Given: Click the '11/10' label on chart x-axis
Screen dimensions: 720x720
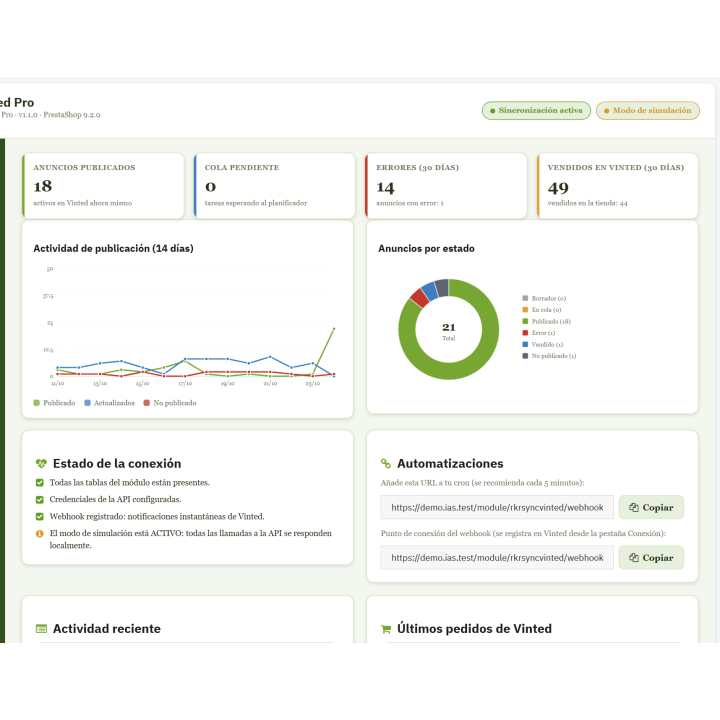Looking at the screenshot, I should (57, 383).
